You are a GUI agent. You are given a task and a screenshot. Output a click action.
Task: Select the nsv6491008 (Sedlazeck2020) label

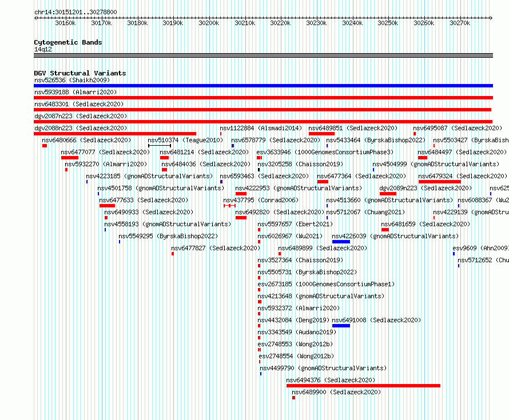376,320
